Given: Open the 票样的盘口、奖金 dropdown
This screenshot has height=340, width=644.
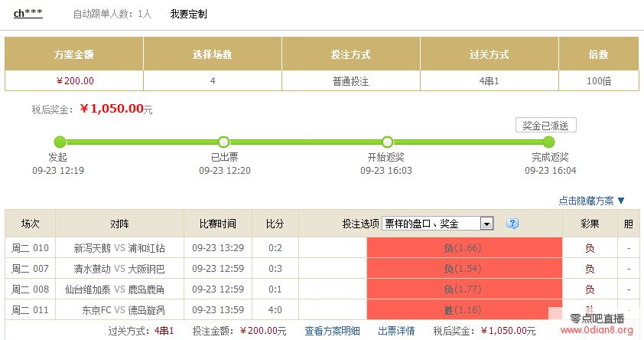Looking at the screenshot, I should [437, 224].
